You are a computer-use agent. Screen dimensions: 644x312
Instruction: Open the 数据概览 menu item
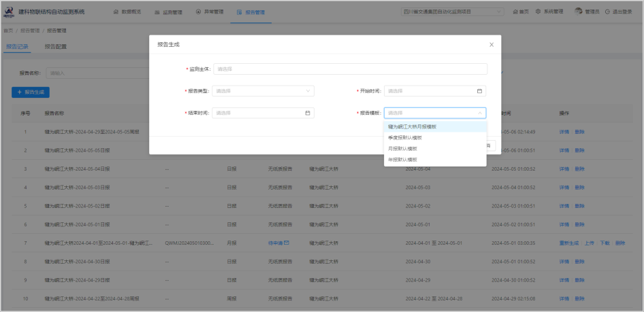(127, 12)
